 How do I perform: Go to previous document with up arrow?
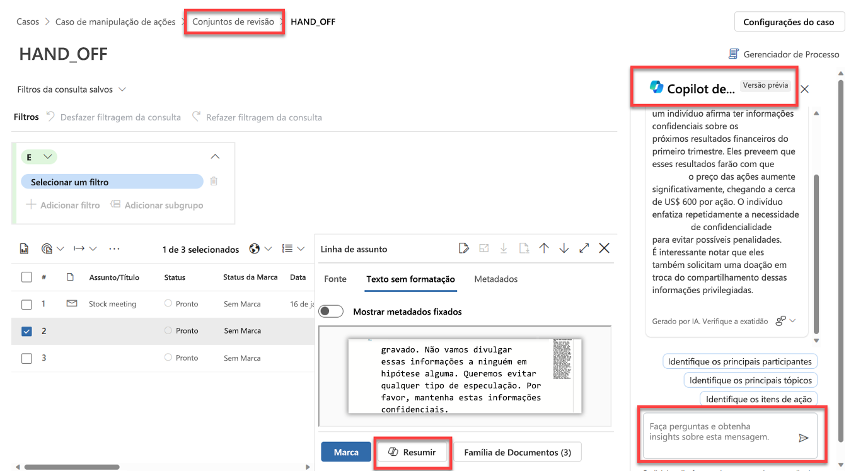544,248
